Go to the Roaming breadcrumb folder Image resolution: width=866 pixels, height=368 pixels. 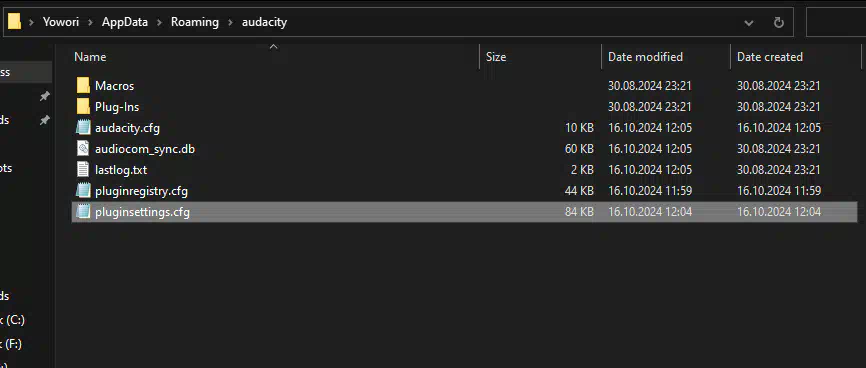pos(194,23)
